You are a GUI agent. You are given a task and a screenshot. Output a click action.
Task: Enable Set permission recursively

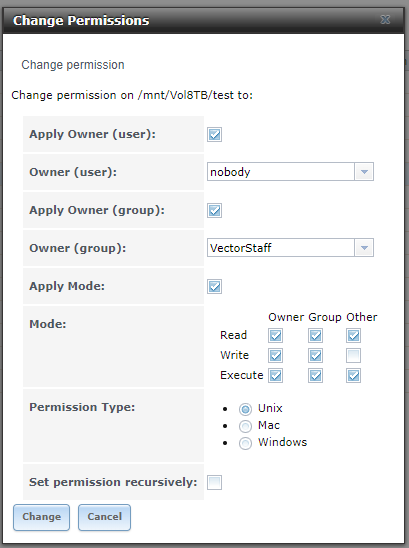pos(214,483)
